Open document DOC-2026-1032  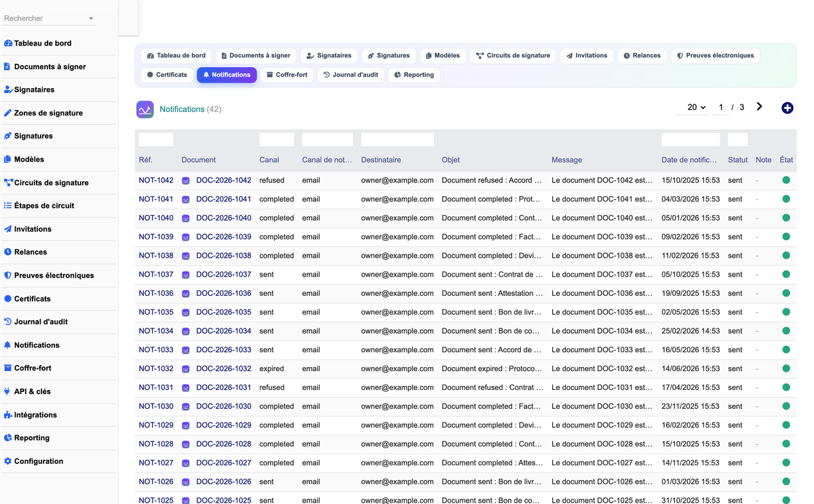(x=224, y=368)
